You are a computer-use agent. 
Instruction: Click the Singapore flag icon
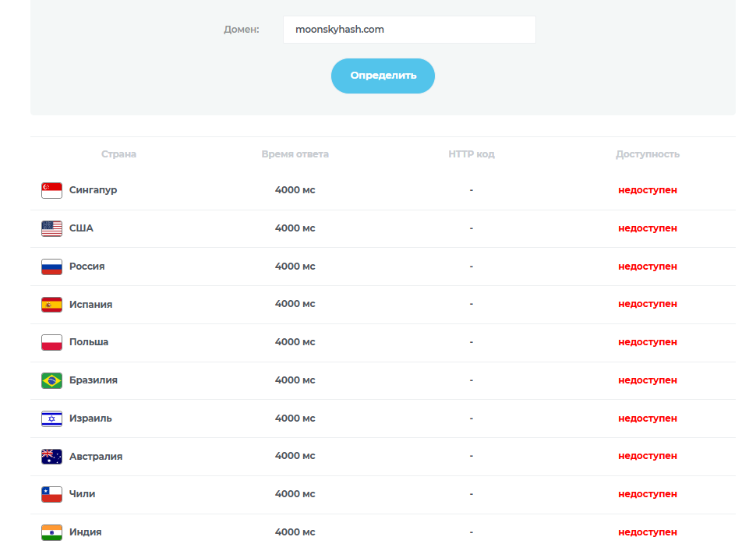[51, 190]
